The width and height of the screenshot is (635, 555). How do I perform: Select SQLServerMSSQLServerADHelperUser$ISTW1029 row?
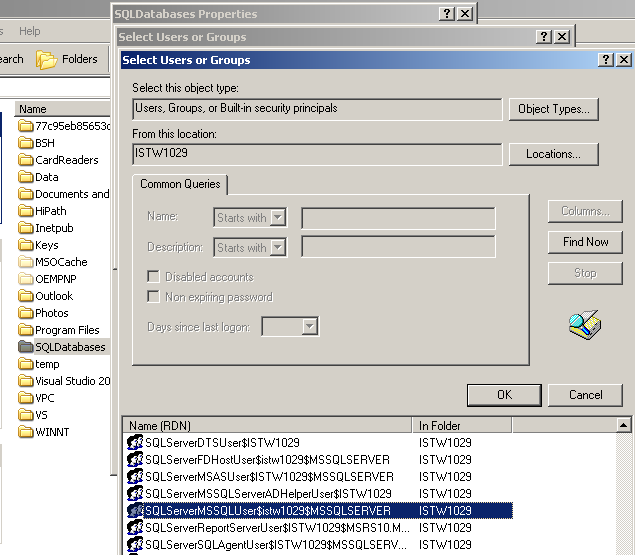point(318,493)
